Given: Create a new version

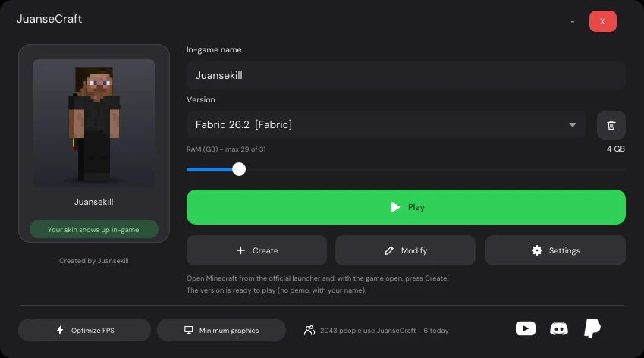Looking at the screenshot, I should coord(256,250).
